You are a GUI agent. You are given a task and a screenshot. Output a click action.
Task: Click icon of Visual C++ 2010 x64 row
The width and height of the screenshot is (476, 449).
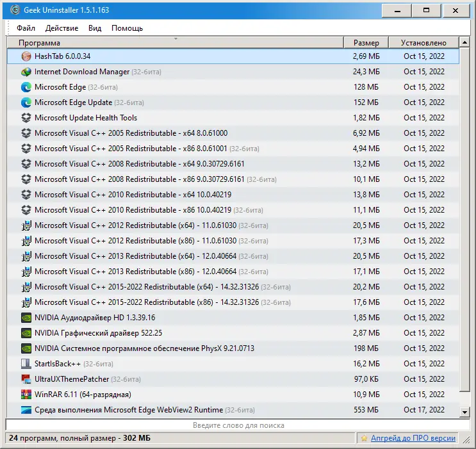[x=26, y=195]
